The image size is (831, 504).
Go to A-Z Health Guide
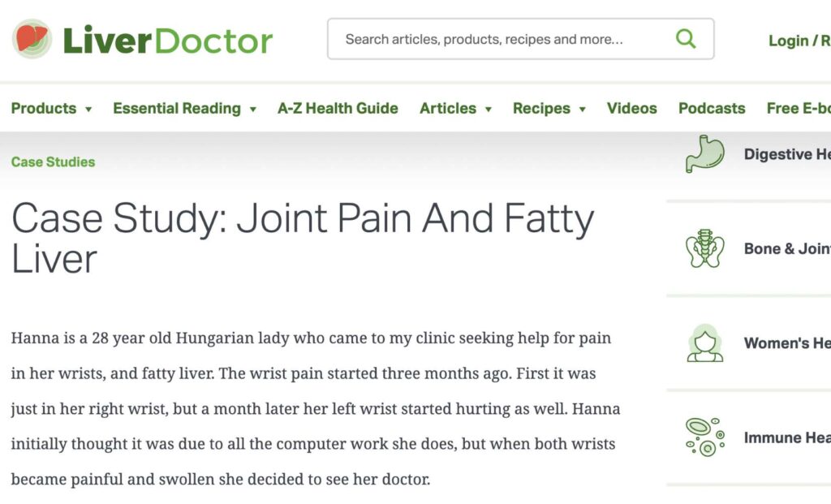tap(338, 108)
